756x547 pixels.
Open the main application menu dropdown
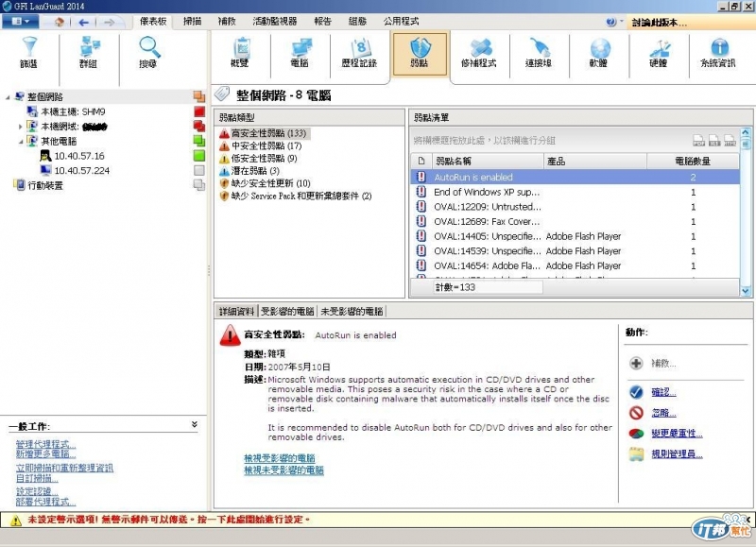(x=19, y=22)
